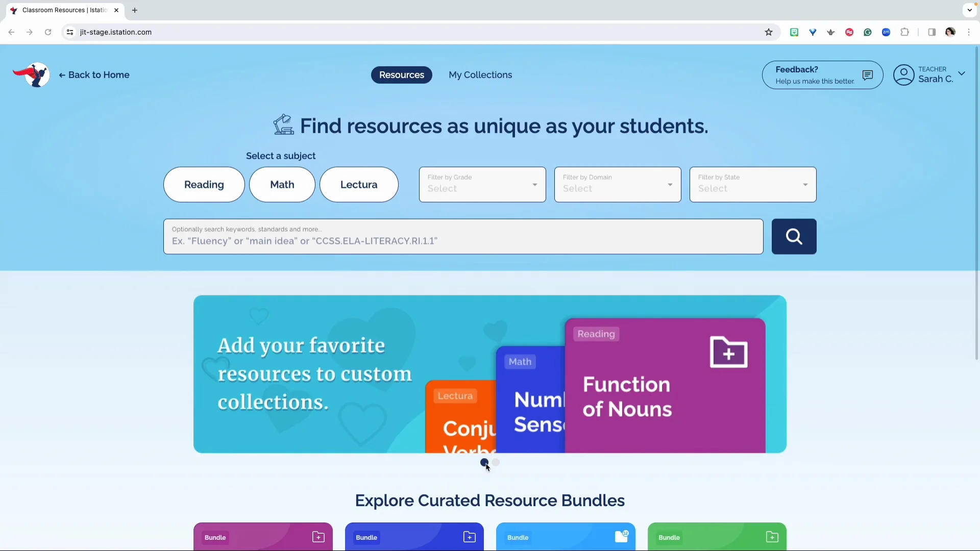The image size is (980, 551).
Task: Add the green Bundle card to collection
Action: pyautogui.click(x=772, y=537)
